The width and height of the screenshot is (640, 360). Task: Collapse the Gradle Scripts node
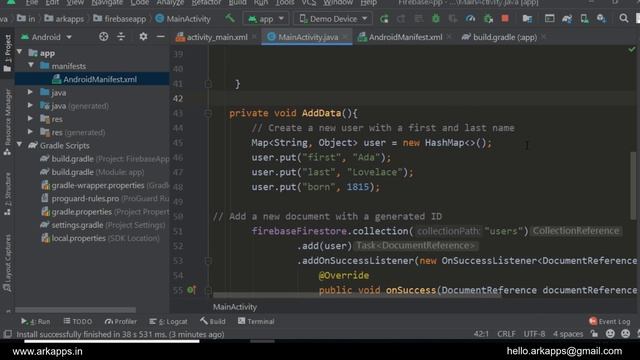click(20, 145)
